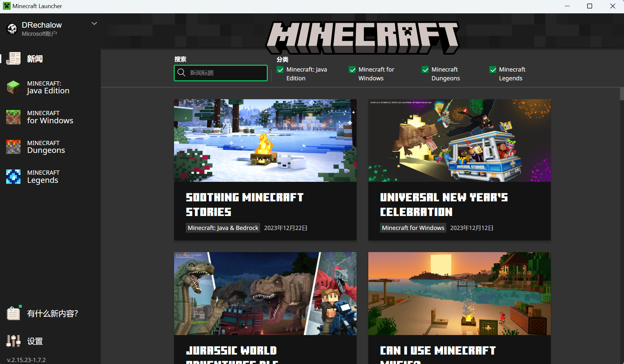624x364 pixels.
Task: Open MINECRAFT Legends section
Action: 50,177
